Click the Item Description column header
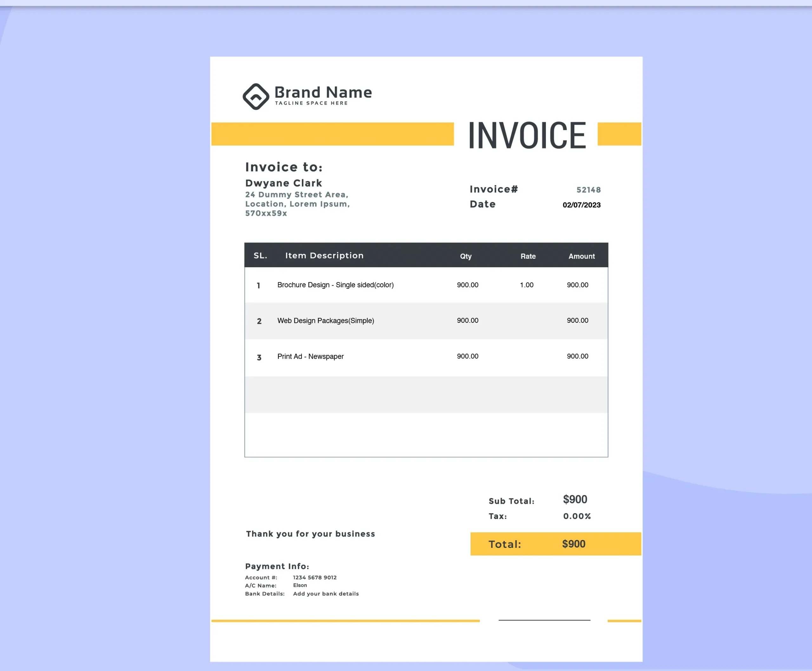 tap(324, 256)
